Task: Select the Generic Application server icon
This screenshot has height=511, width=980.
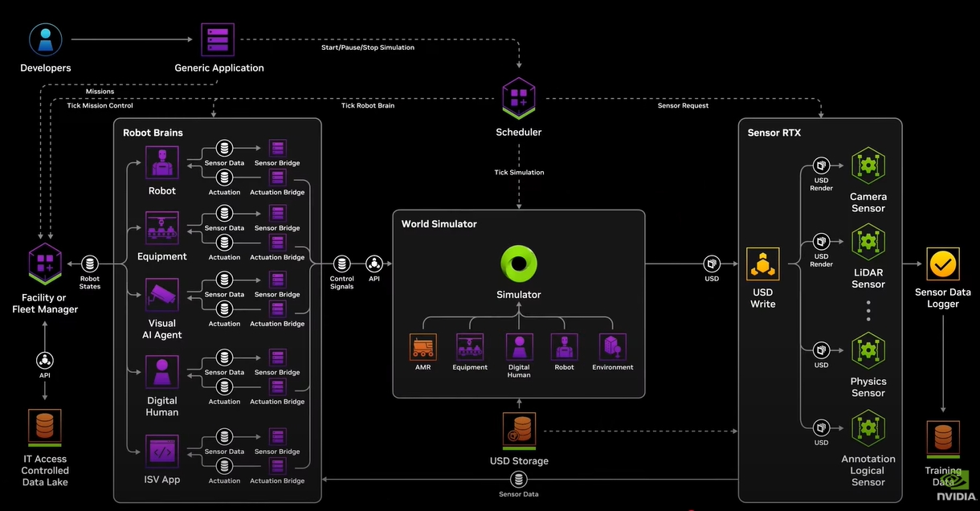Action: coord(218,39)
